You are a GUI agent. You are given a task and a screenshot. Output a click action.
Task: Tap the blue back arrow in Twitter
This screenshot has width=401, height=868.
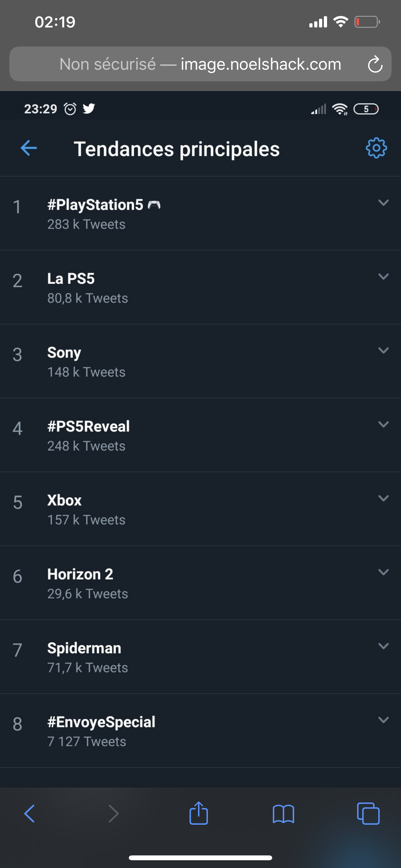click(x=29, y=148)
